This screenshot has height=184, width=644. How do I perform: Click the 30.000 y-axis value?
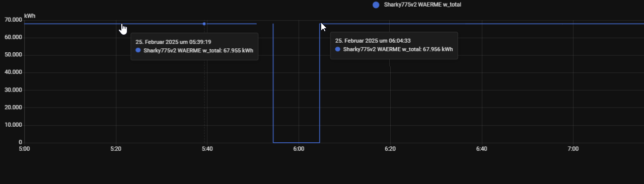(x=13, y=90)
